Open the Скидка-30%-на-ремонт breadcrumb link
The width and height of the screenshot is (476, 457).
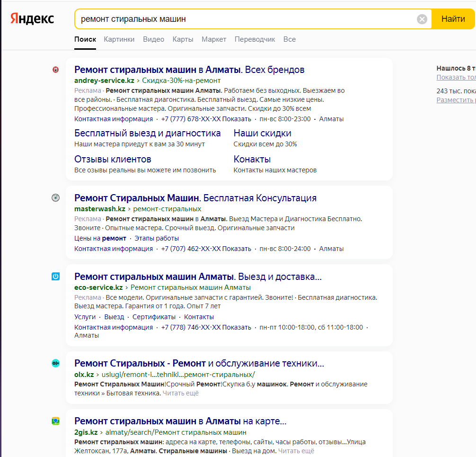(x=181, y=81)
